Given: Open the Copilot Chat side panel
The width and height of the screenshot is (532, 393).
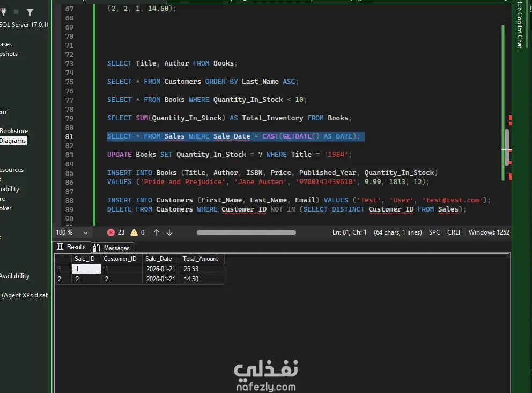Looking at the screenshot, I should 520,25.
